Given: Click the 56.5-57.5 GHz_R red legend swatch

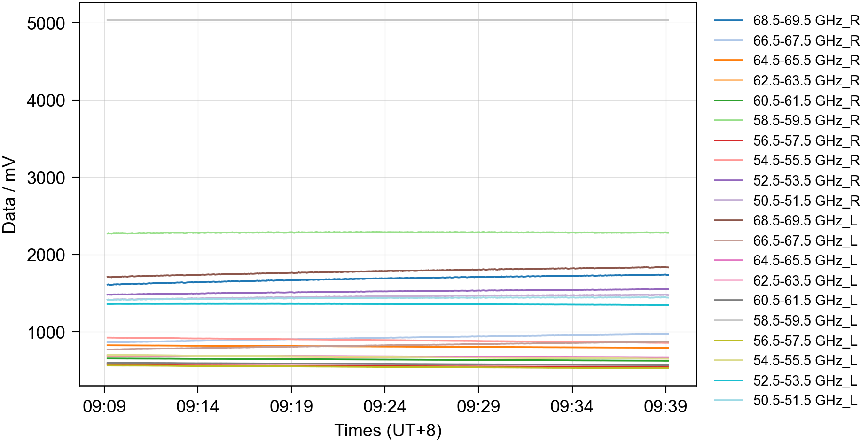Looking at the screenshot, I should 728,141.
